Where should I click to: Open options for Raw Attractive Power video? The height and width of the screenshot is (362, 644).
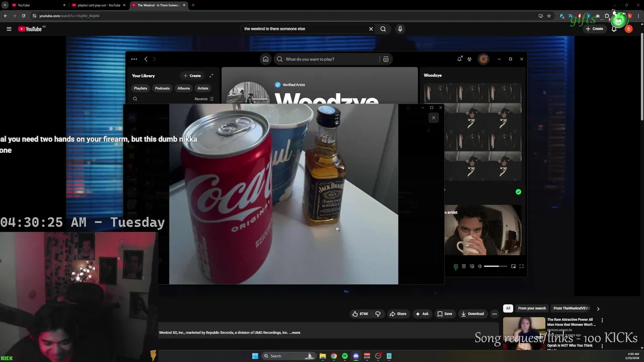pyautogui.click(x=602, y=320)
